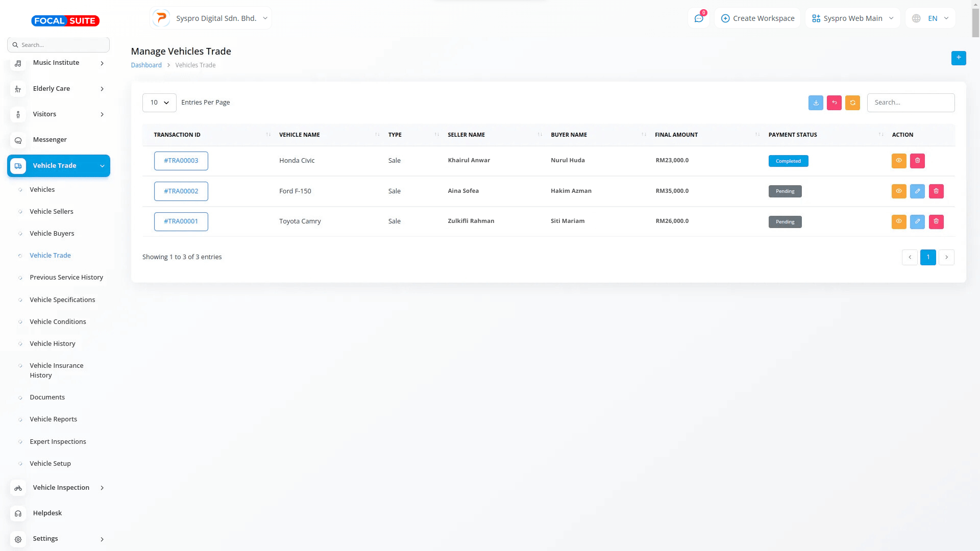Image resolution: width=980 pixels, height=551 pixels.
Task: Click the Create Workspace button
Action: [x=757, y=18]
